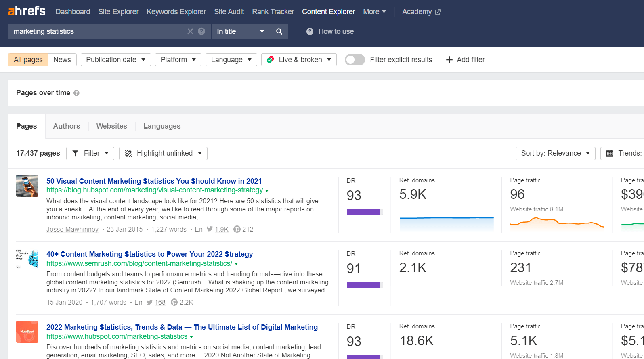The height and width of the screenshot is (359, 644).
Task: Click the funnel Filter icon
Action: pyautogui.click(x=75, y=153)
